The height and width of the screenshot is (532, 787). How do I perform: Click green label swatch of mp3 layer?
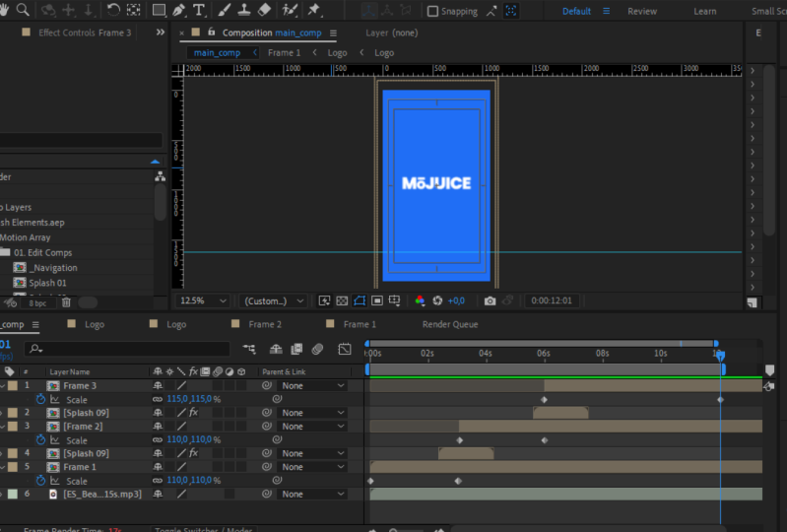click(13, 494)
